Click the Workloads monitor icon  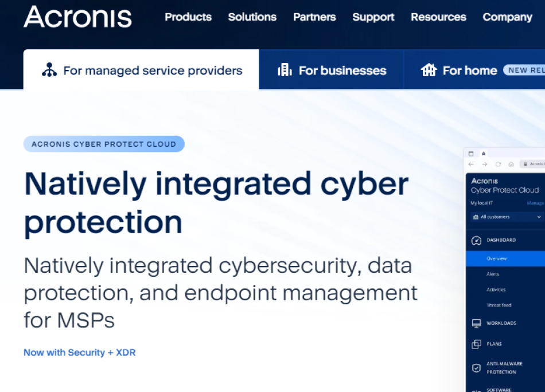click(x=476, y=323)
